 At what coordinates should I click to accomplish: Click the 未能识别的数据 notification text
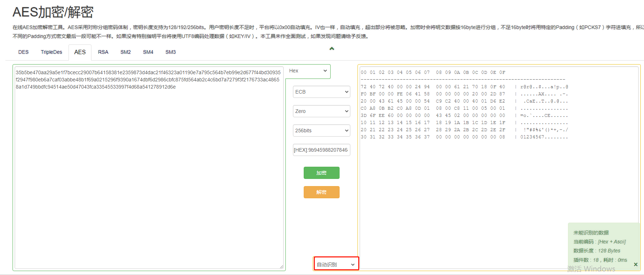pos(591,233)
